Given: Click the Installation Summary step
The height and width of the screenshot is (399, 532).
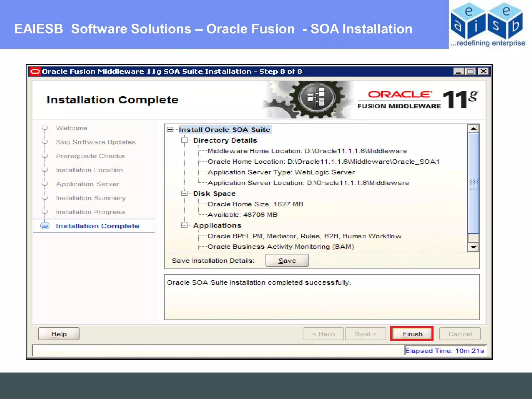Looking at the screenshot, I should coord(91,198).
